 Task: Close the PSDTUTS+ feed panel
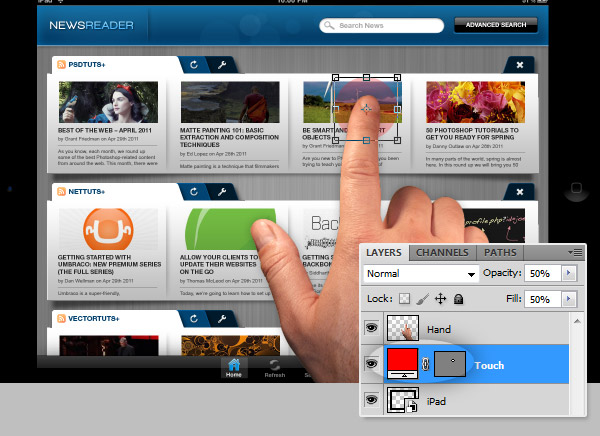[x=520, y=65]
